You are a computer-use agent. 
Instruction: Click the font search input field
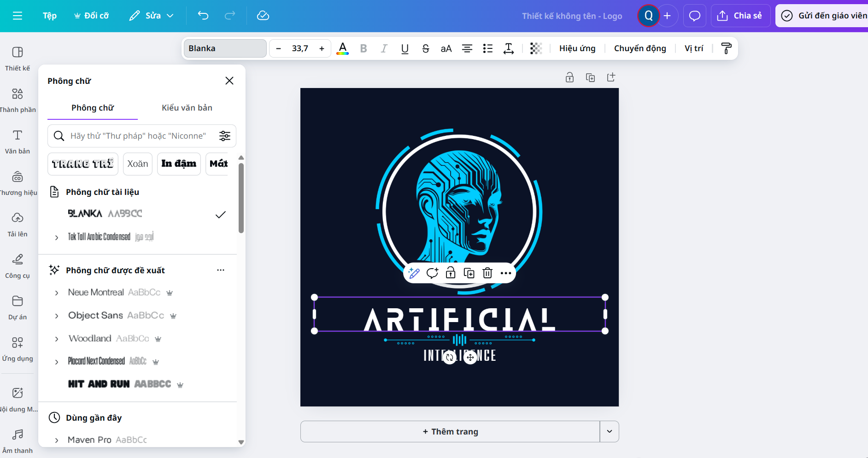click(138, 136)
